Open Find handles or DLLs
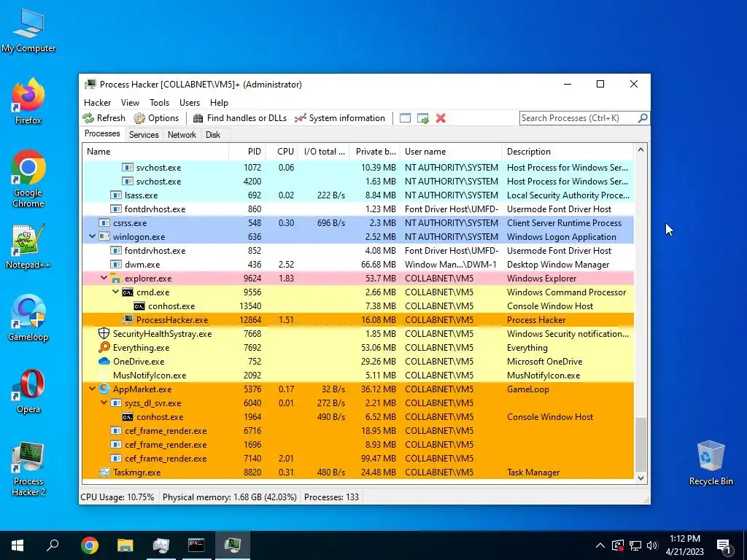This screenshot has height=560, width=747. [x=239, y=118]
